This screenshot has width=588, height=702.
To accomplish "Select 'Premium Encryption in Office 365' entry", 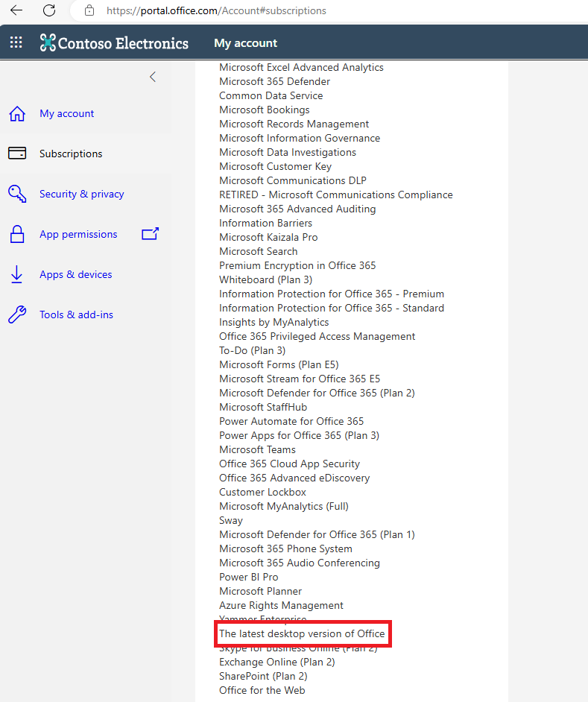I will [x=297, y=266].
